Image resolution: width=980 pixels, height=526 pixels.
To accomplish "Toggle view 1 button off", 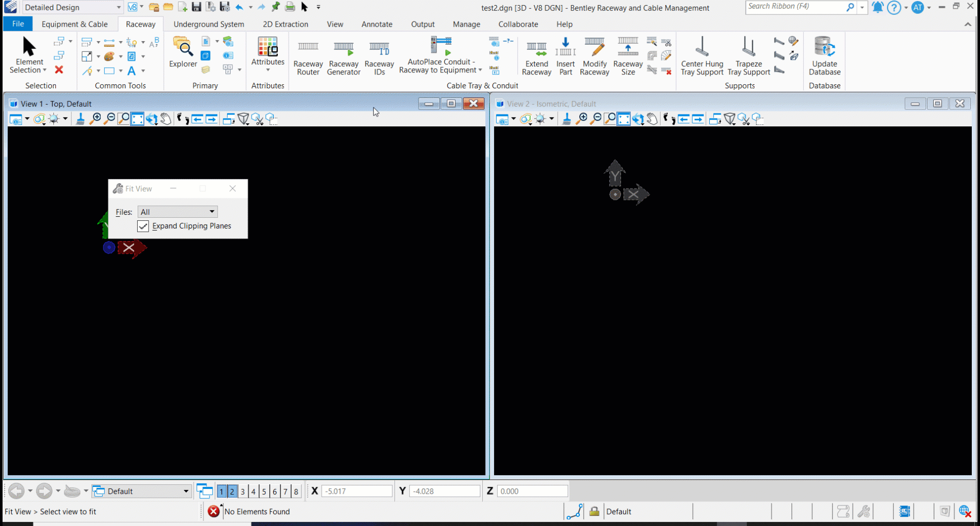I will tap(221, 492).
